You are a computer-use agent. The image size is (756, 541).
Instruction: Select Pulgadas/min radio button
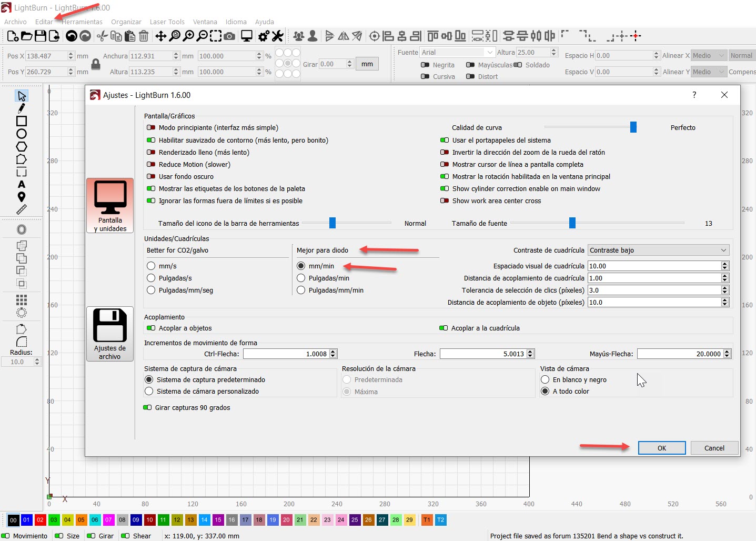tap(301, 278)
